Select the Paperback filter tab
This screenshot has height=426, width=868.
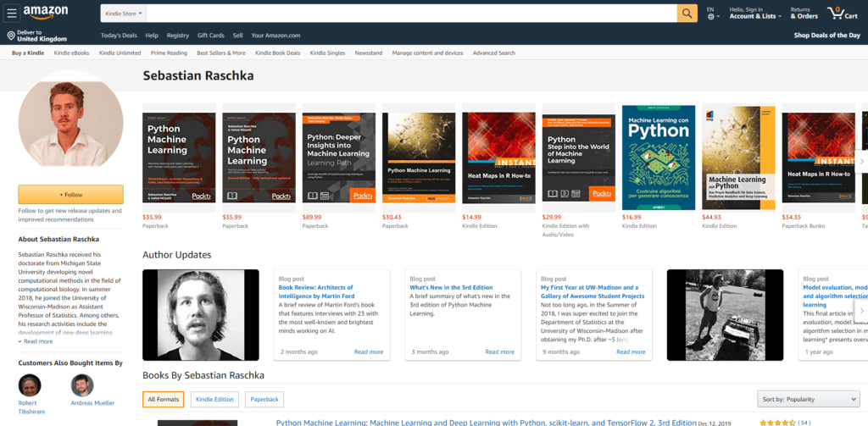pyautogui.click(x=264, y=399)
